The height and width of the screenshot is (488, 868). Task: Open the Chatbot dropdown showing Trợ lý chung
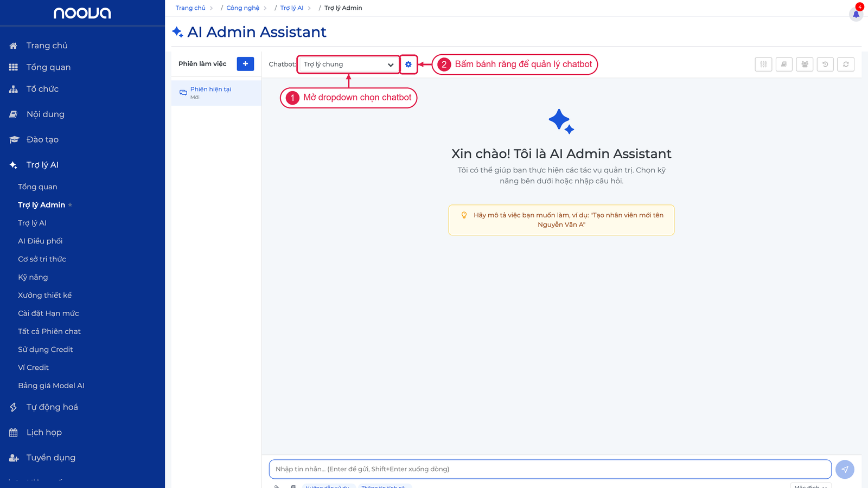coord(348,65)
